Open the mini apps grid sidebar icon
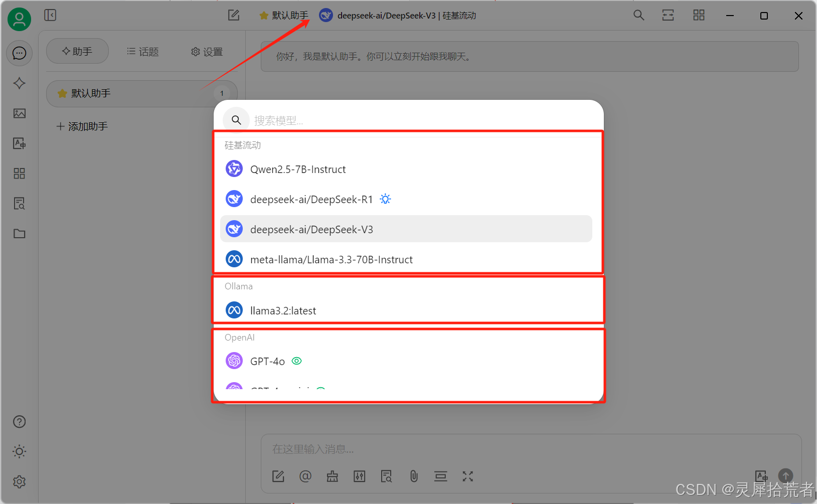The image size is (817, 504). click(19, 174)
